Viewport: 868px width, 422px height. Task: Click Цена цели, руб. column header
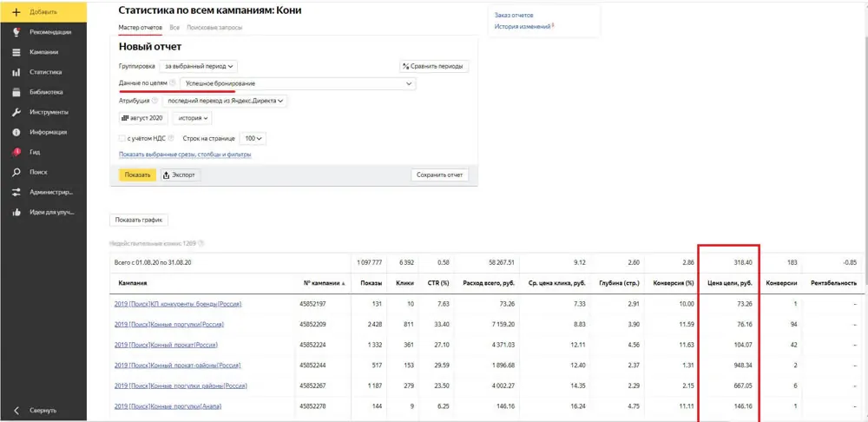coord(730,283)
